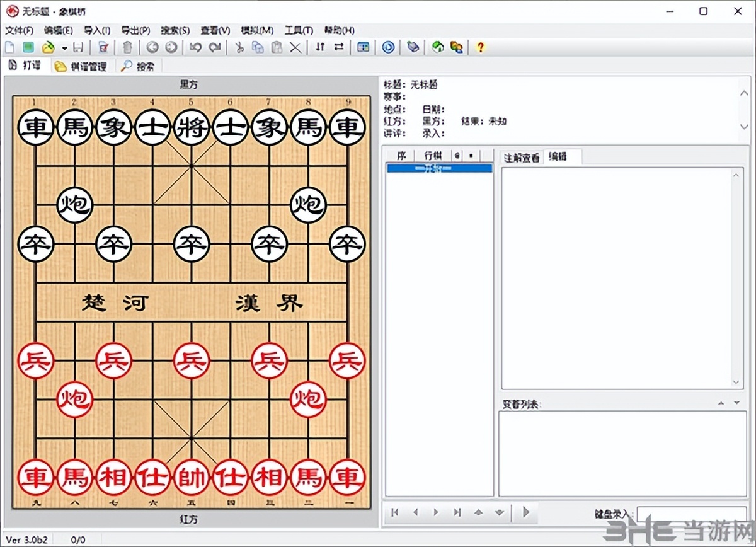The width and height of the screenshot is (756, 547).
Task: Cut the selected content using scissors icon
Action: [240, 47]
